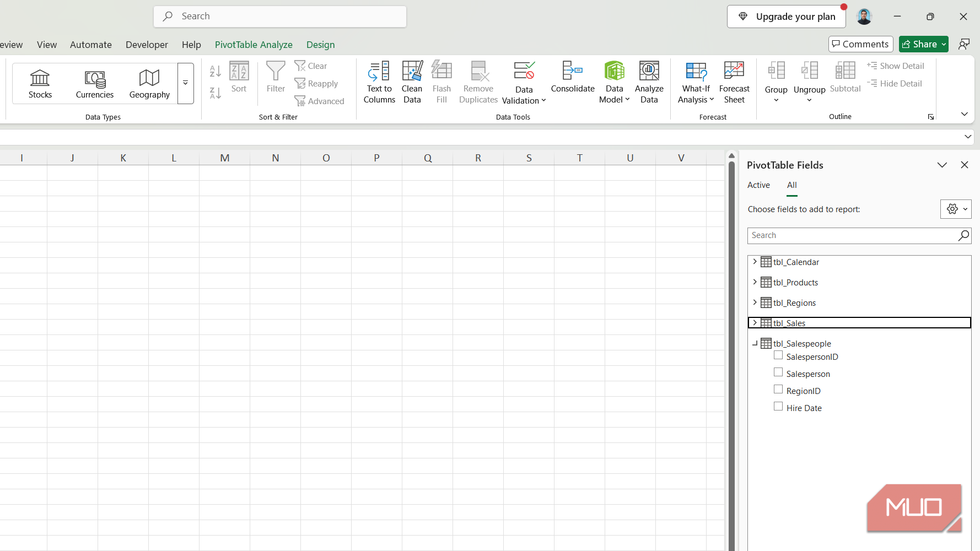Image resolution: width=980 pixels, height=551 pixels.
Task: Check the Salesperson field
Action: 778,372
